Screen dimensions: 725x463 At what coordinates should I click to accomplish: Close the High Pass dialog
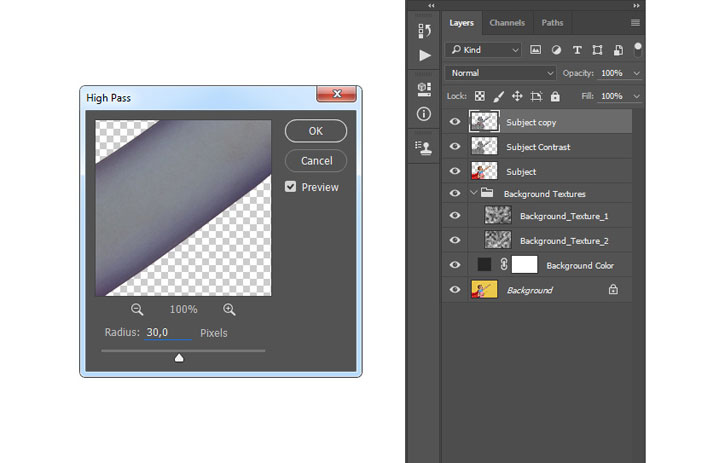coord(337,93)
